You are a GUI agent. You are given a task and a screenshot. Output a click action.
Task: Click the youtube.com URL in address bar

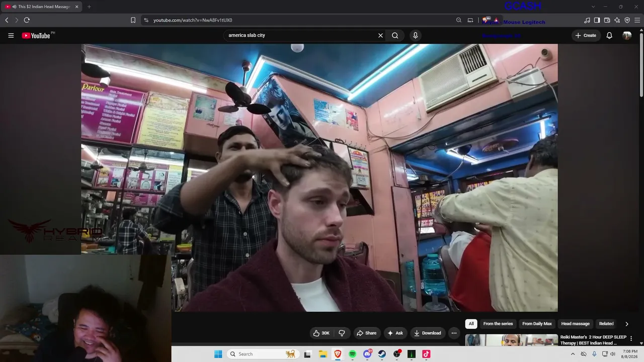pyautogui.click(x=193, y=20)
